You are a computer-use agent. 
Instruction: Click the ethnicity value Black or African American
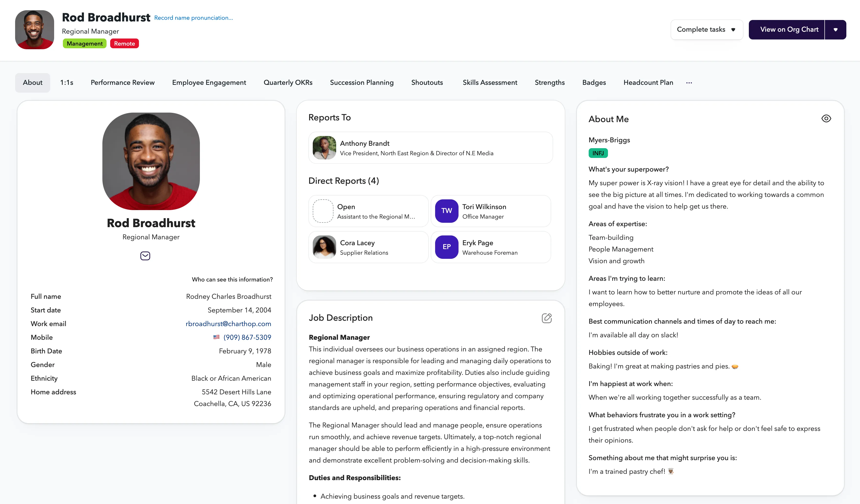coord(231,378)
